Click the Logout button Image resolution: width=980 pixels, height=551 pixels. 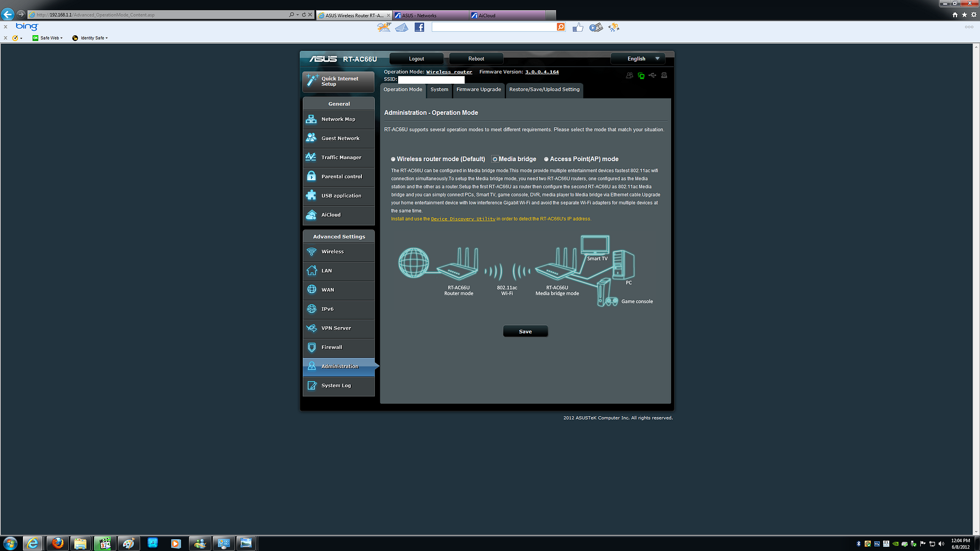point(416,59)
